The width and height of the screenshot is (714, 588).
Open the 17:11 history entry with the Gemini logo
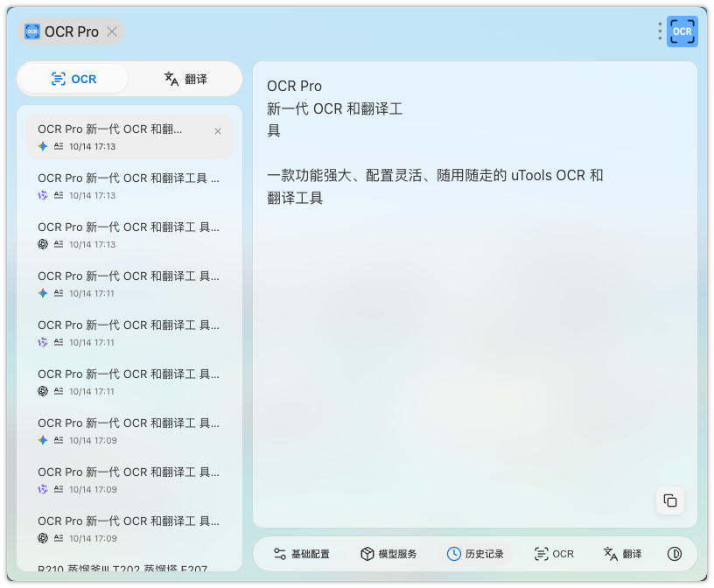coord(129,283)
